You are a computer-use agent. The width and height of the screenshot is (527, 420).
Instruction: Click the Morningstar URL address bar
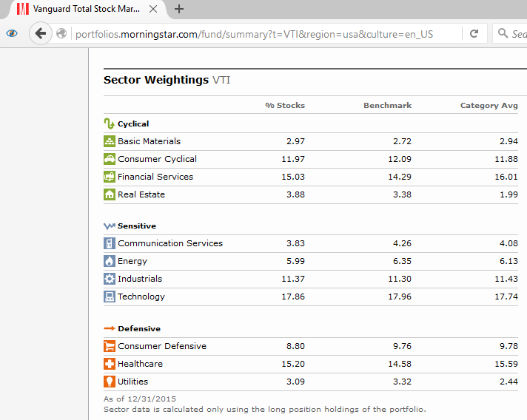(x=259, y=34)
